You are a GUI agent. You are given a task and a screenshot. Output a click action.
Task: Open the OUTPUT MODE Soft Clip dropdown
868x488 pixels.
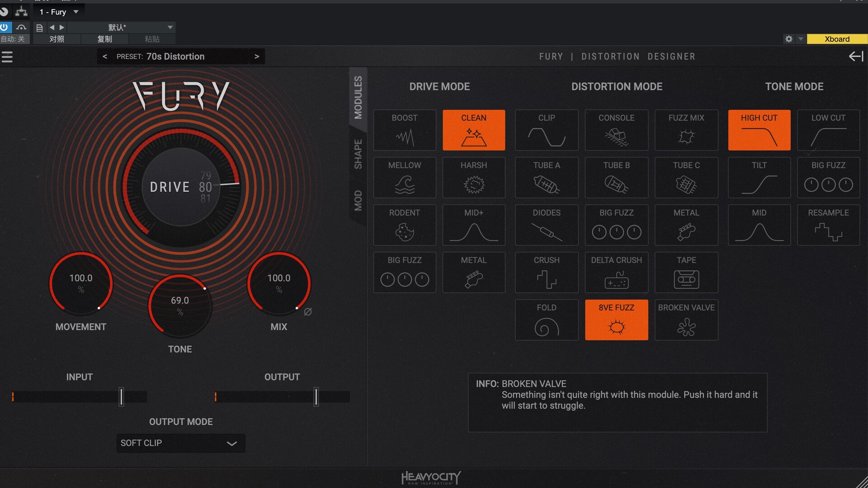[x=181, y=443]
